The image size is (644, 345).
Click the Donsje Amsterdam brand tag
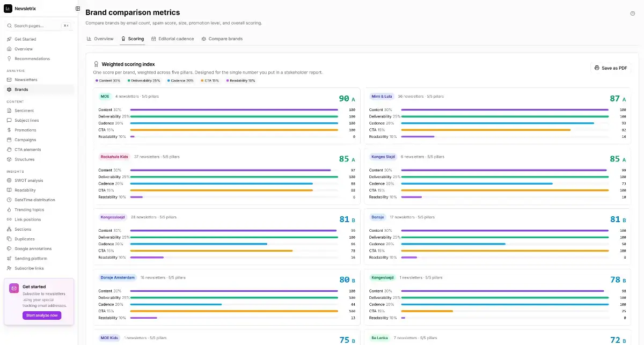(x=118, y=277)
